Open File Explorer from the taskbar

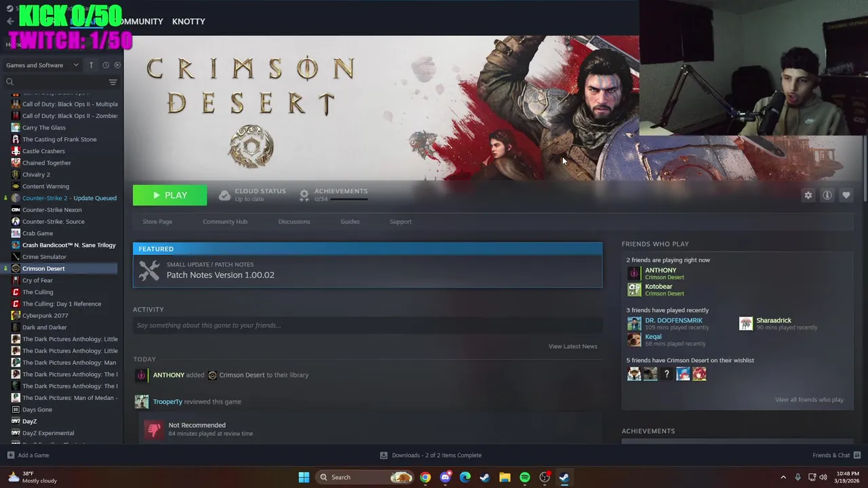[x=505, y=477]
